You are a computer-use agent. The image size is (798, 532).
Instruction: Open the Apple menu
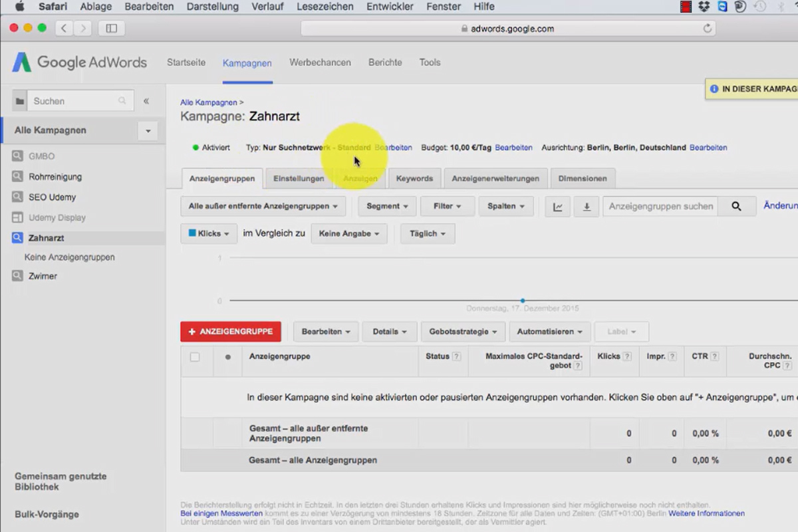point(19,7)
